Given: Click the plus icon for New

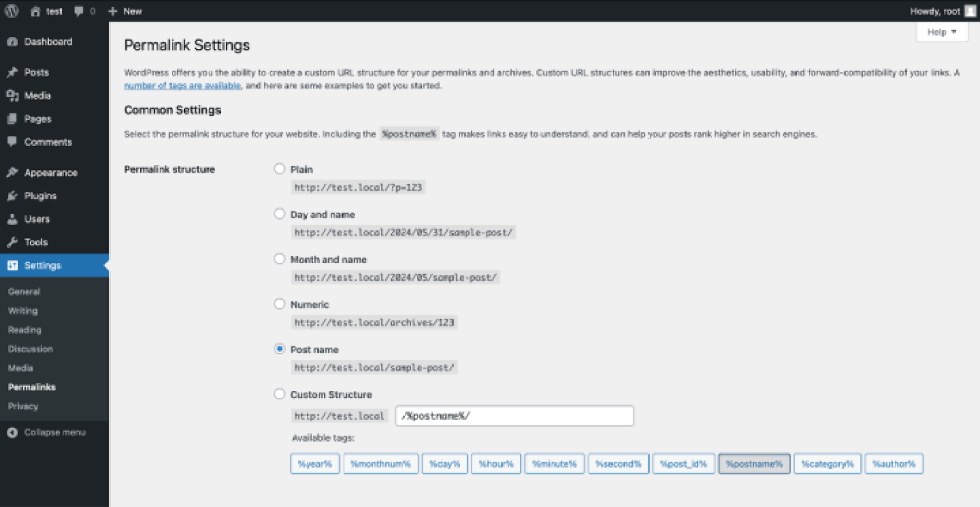Looking at the screenshot, I should pos(113,11).
